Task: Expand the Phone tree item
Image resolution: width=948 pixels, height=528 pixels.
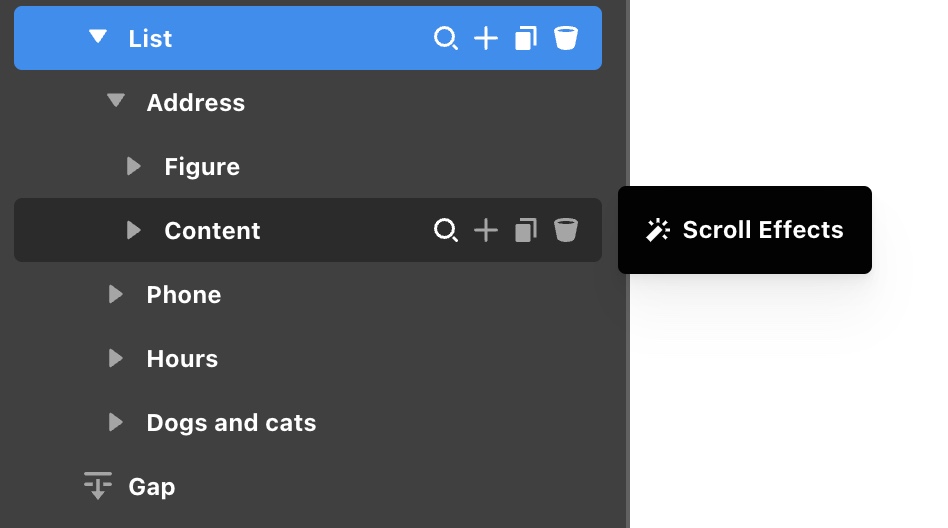Action: pyautogui.click(x=116, y=294)
